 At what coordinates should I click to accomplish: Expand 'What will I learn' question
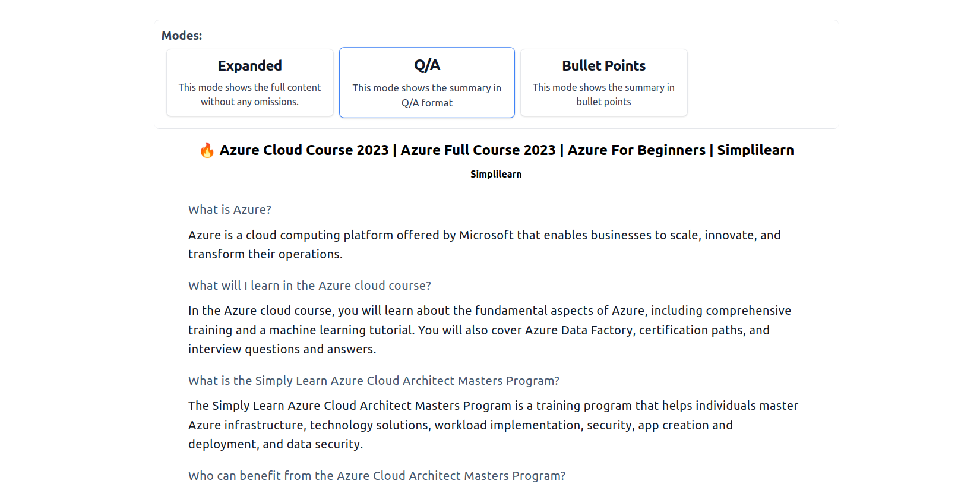(x=309, y=286)
